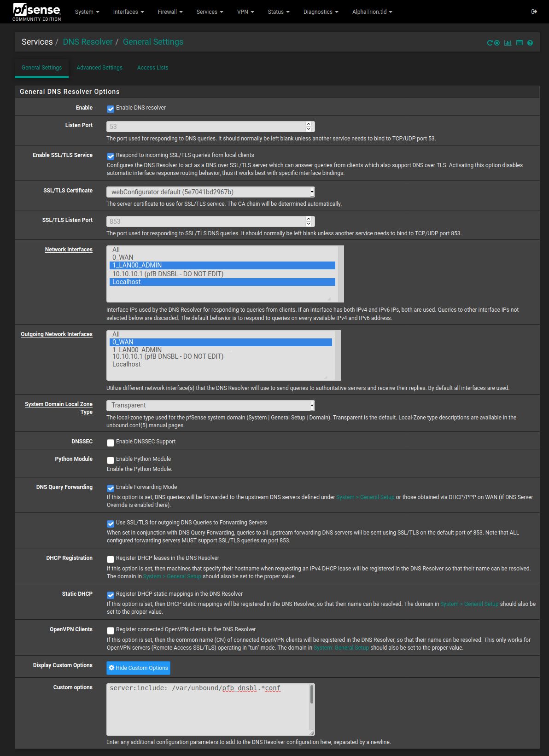
Task: Open the AlphaTrion.tld menu dropdown
Action: [372, 12]
